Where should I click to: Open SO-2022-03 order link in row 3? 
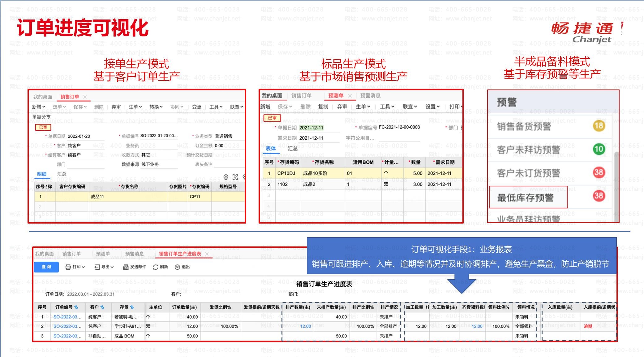pos(67,336)
